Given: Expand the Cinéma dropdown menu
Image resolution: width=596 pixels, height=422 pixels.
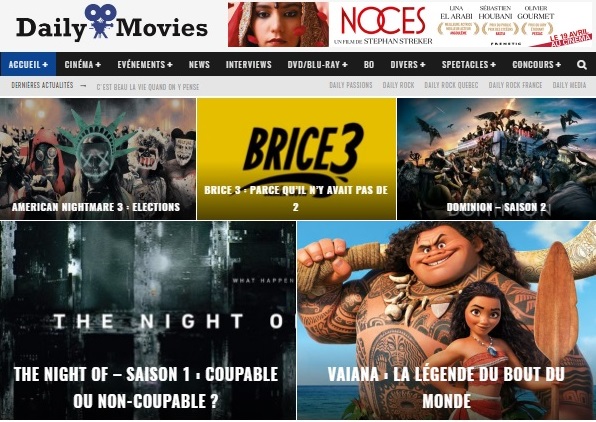Looking at the screenshot, I should pos(82,65).
